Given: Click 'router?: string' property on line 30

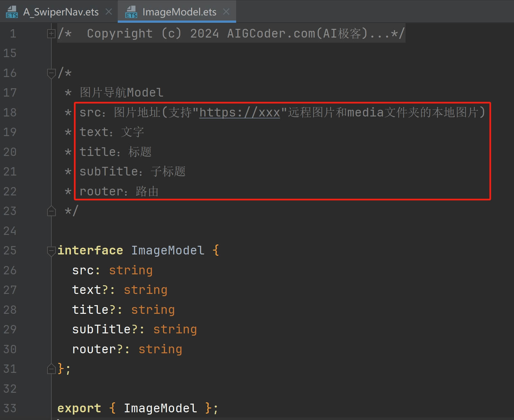Looking at the screenshot, I should (x=127, y=349).
